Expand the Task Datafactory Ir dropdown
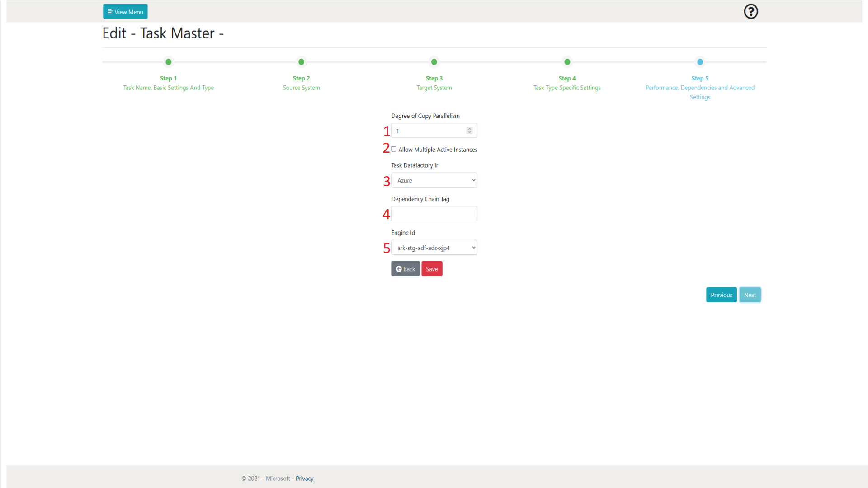The image size is (868, 488). (x=434, y=180)
